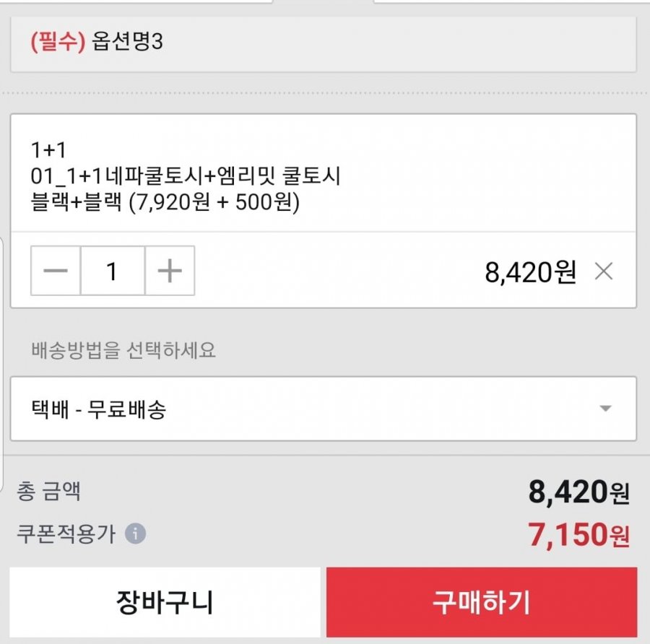
Task: Select the 택배 - 무료배송 shipping text
Action: tap(99, 409)
